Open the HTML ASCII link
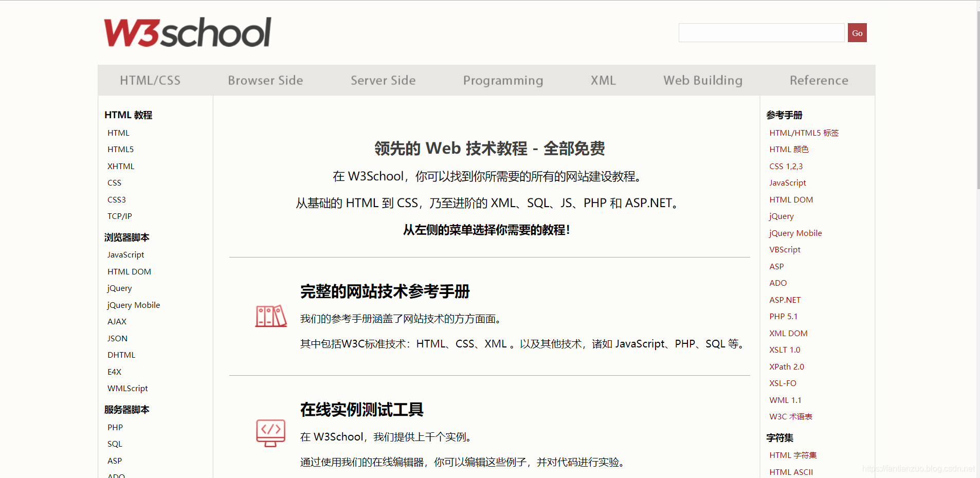Viewport: 980px width, 478px height. [x=791, y=472]
